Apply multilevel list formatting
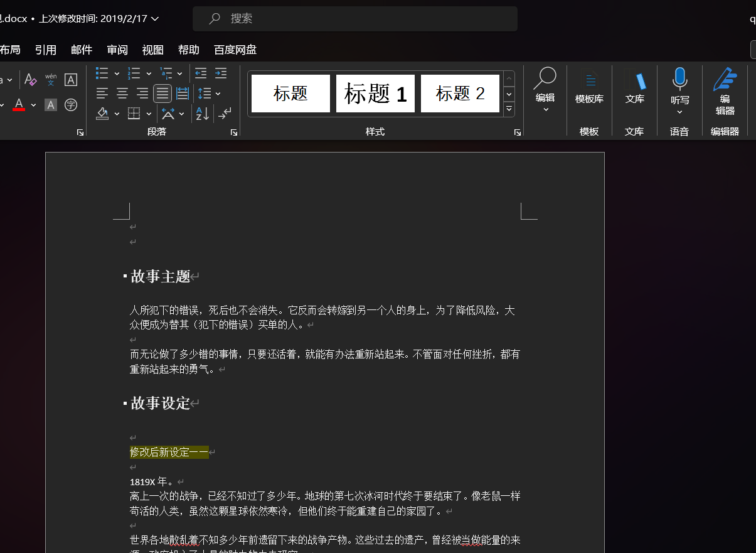Viewport: 756px width, 553px height. pos(166,73)
